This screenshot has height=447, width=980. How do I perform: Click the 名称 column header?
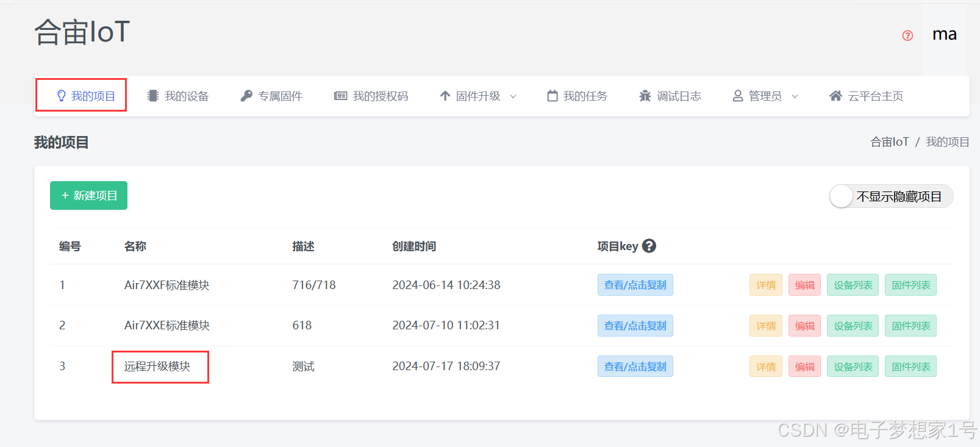click(x=135, y=246)
